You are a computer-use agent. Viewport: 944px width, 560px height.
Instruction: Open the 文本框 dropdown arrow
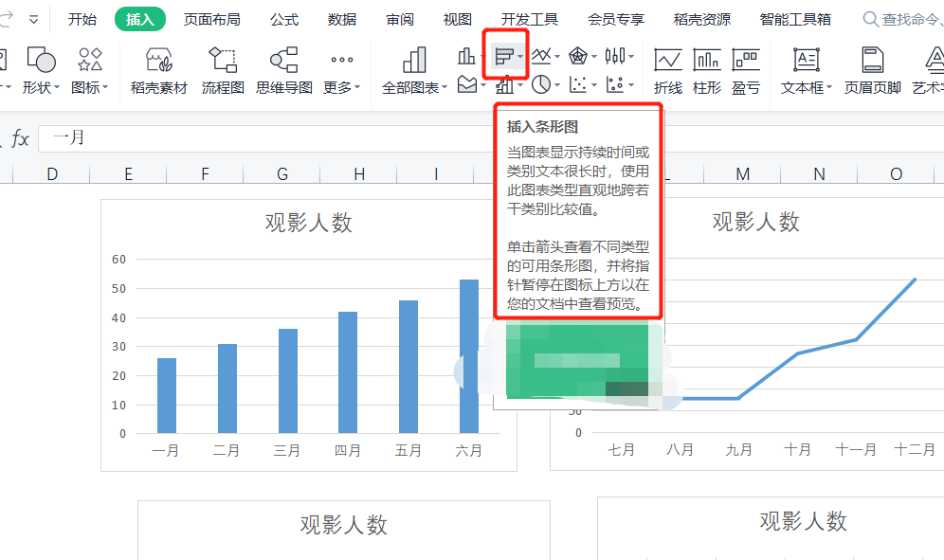tap(829, 87)
